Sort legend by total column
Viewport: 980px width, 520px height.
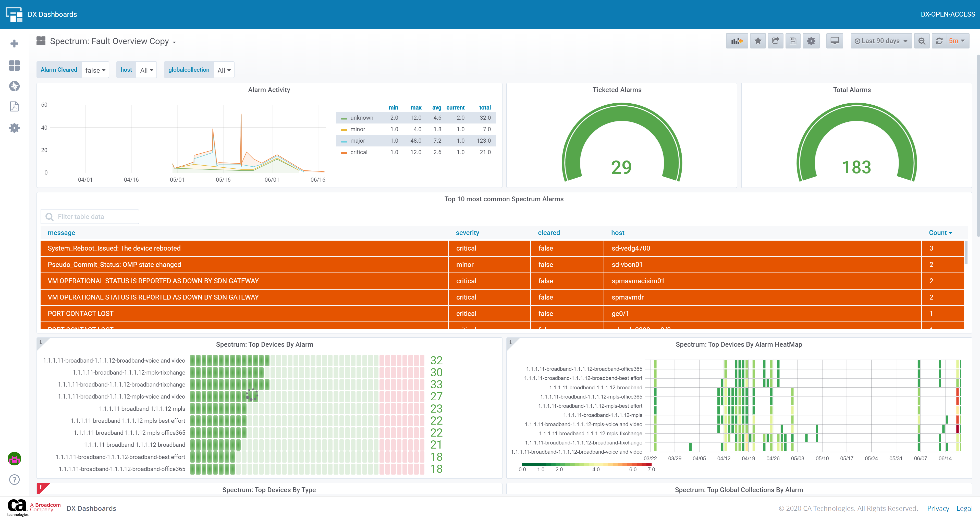point(485,108)
